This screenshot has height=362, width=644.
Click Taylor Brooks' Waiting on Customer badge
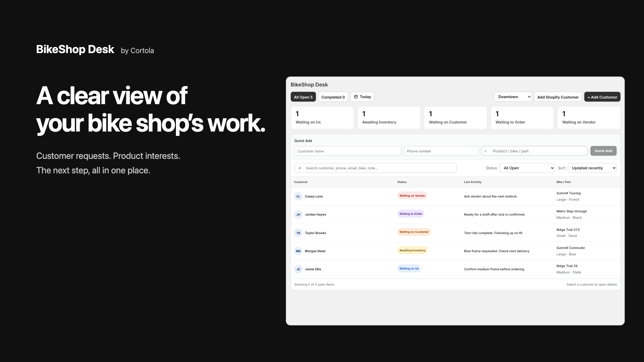coord(414,232)
